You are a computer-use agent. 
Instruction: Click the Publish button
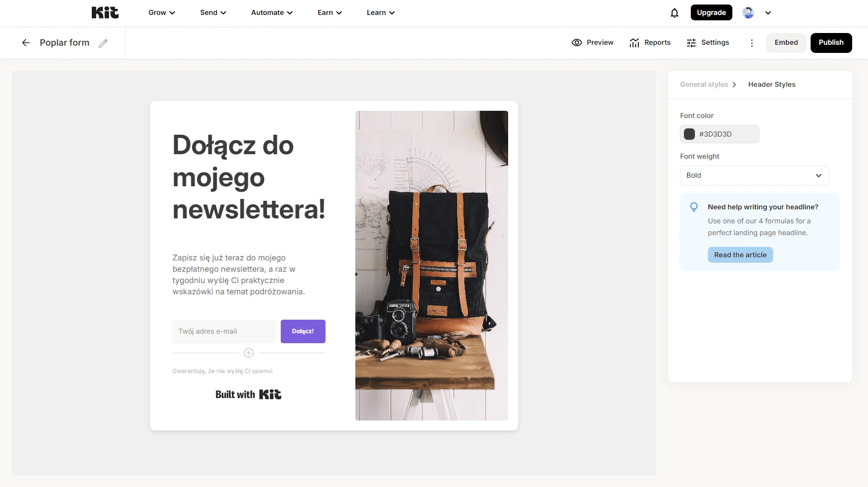click(831, 43)
